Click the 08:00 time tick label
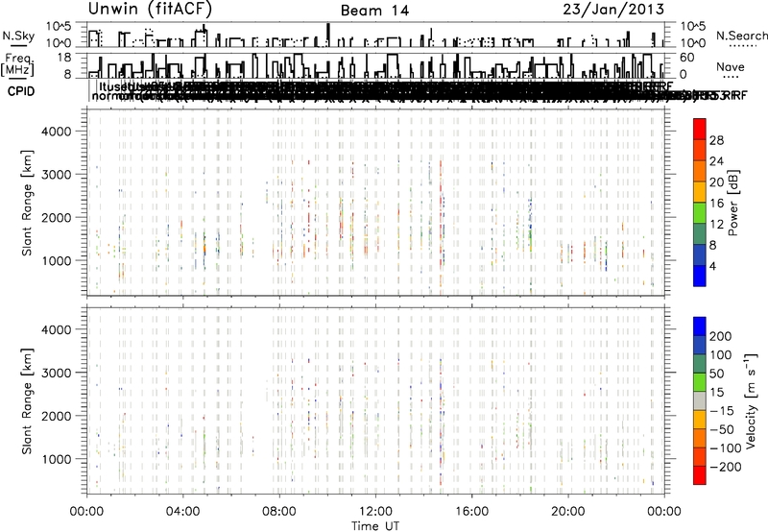768x532 pixels. (279, 512)
